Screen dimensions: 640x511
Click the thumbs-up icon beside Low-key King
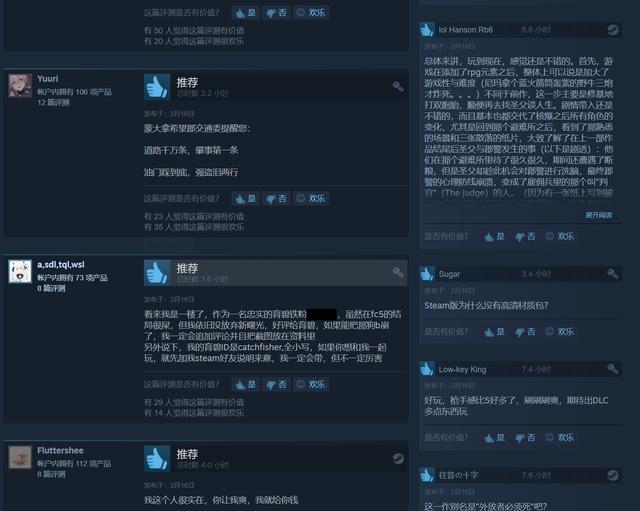pos(427,369)
